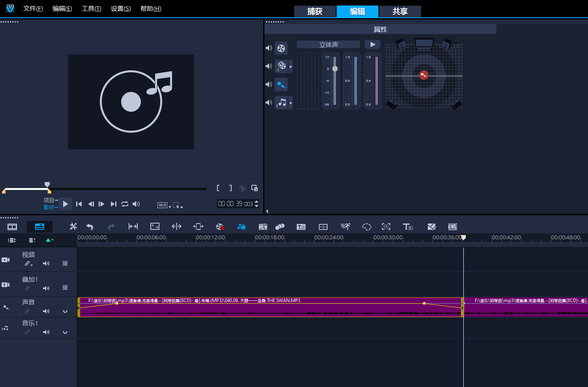This screenshot has width=588, height=387.
Task: Open the Record/Capture option
Action: pyautogui.click(x=220, y=227)
